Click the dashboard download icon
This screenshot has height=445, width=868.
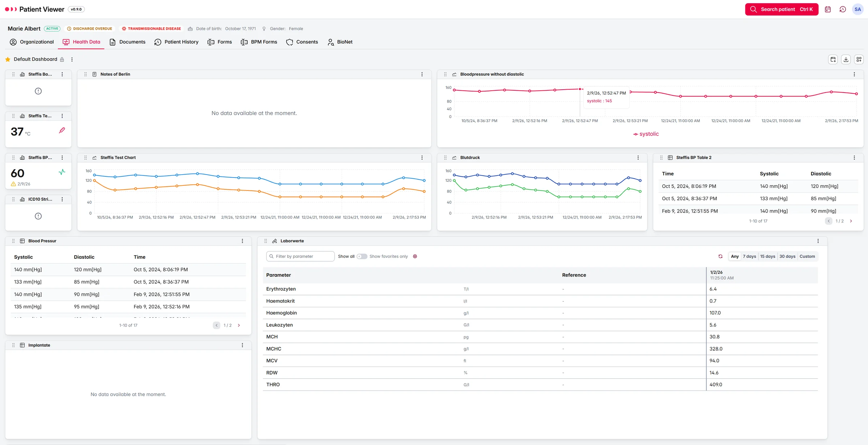click(x=846, y=59)
